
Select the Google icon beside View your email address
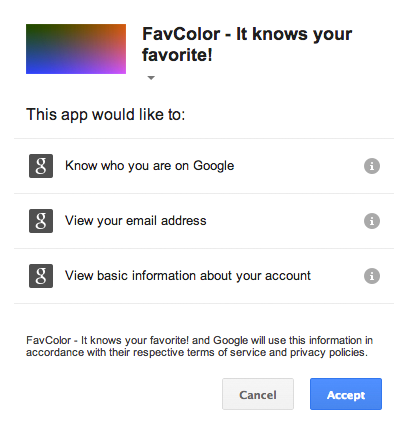(41, 221)
